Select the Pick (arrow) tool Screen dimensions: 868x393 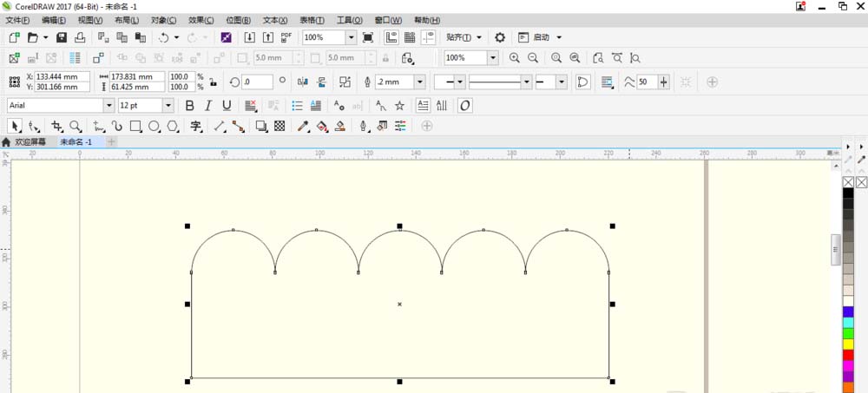[15, 126]
